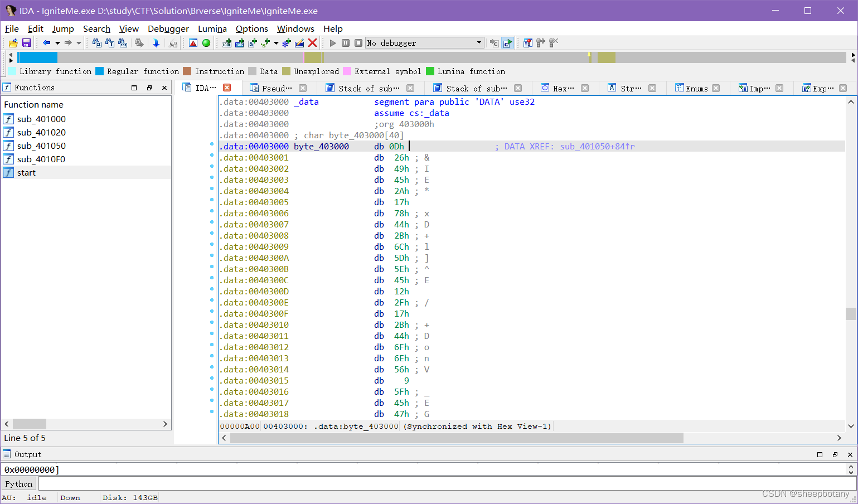
Task: Click the edit pencil toolbar icon
Action: pyautogui.click(x=299, y=43)
